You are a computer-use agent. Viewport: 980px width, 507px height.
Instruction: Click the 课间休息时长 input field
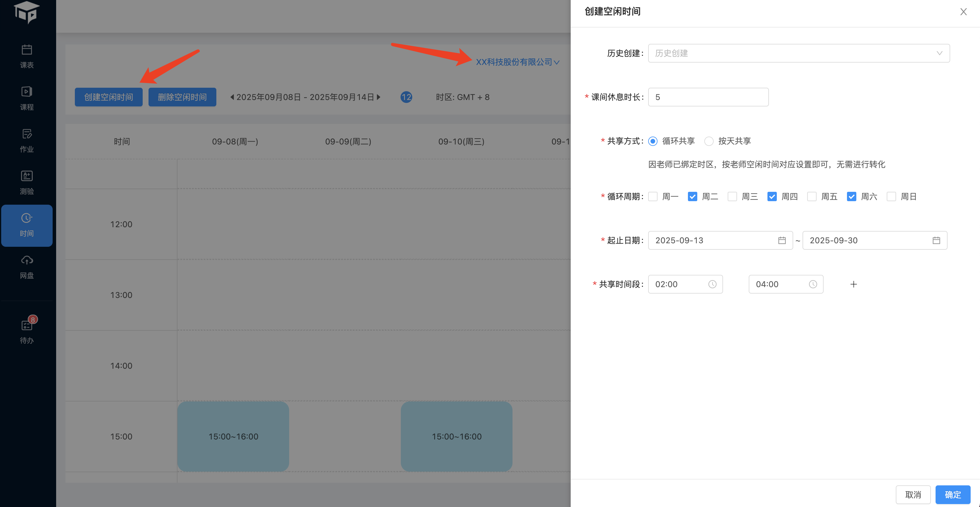click(x=708, y=97)
